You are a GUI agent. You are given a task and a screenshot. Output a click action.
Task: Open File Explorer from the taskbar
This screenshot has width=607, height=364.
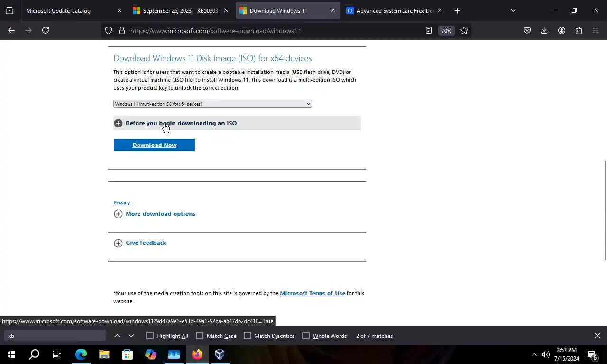pyautogui.click(x=104, y=355)
